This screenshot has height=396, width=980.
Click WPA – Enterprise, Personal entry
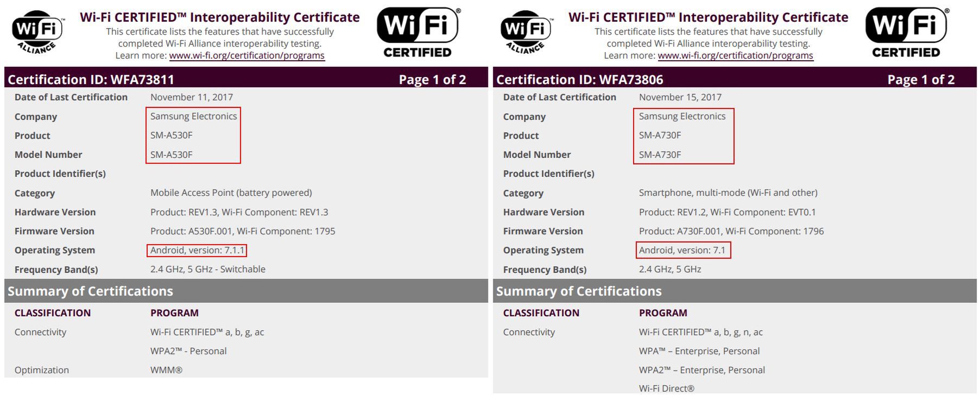[699, 351]
